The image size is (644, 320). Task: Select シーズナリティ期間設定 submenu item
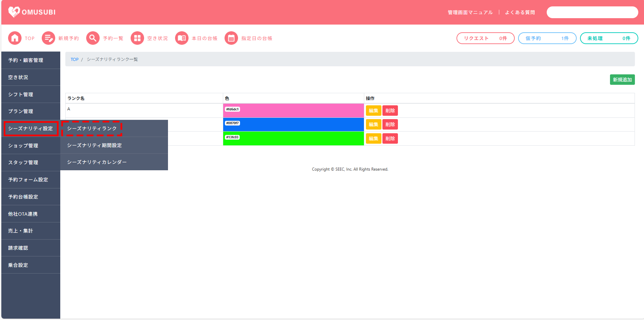(x=95, y=145)
